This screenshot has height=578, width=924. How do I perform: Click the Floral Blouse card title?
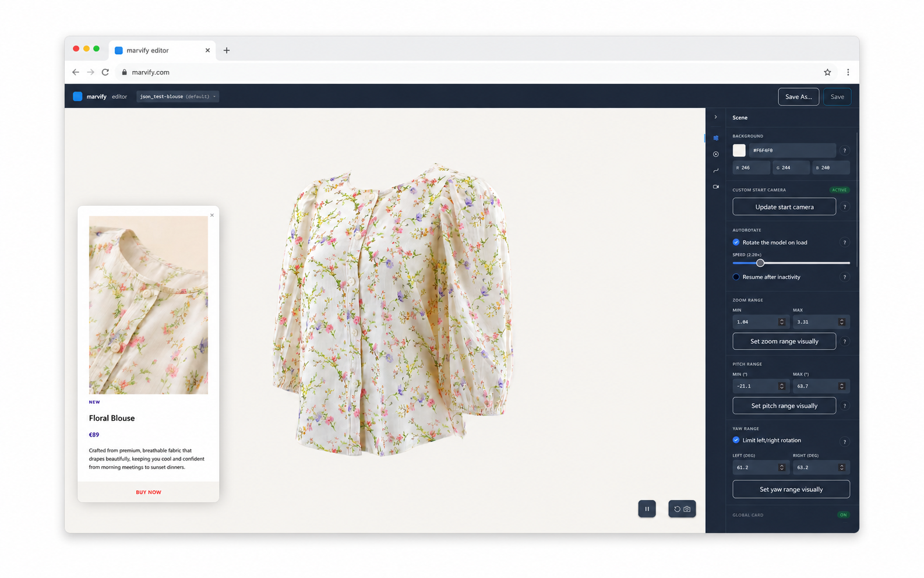tap(112, 418)
